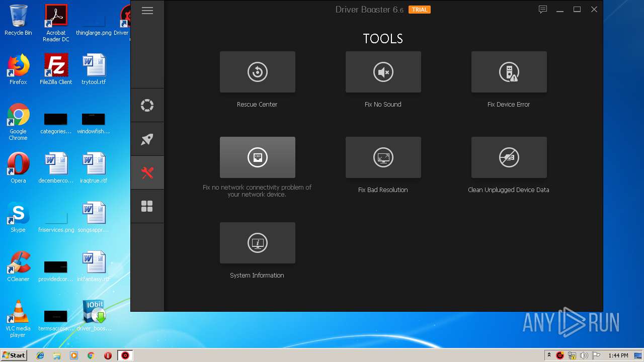Select the Firefox desktop shortcut
Screen dimensions: 644x362
pos(18,69)
